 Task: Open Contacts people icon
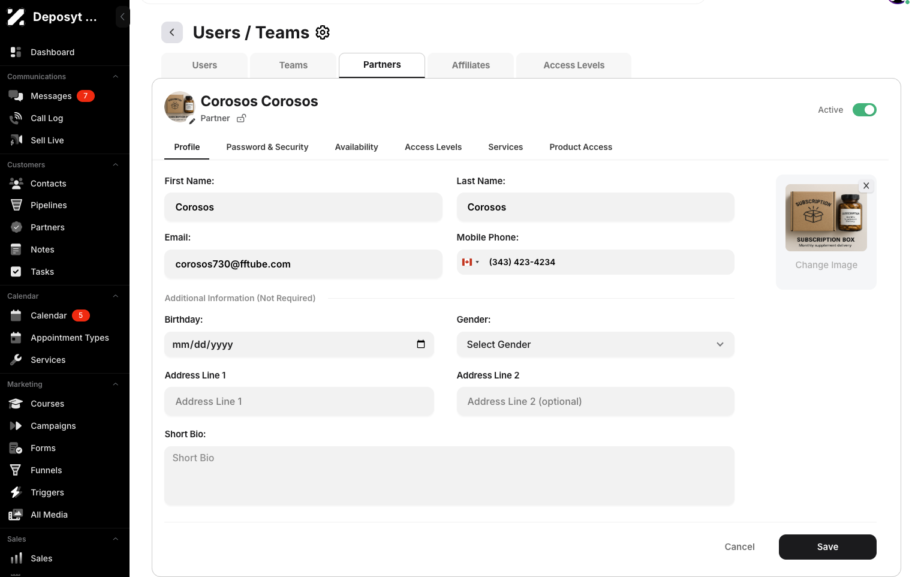click(16, 184)
